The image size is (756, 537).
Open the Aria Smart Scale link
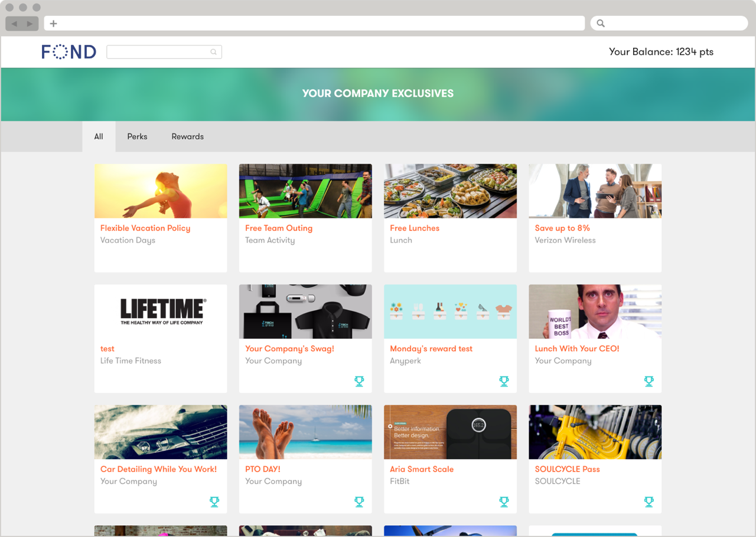pyautogui.click(x=422, y=469)
